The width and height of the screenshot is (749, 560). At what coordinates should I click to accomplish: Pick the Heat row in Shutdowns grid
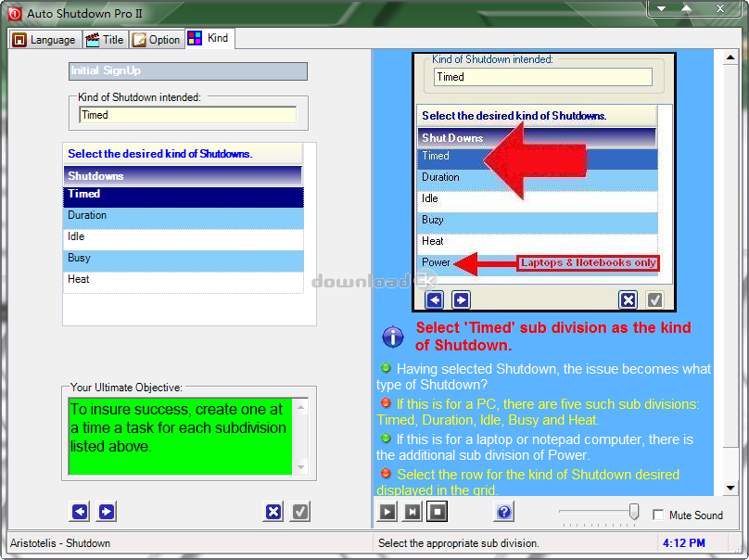coord(184,280)
